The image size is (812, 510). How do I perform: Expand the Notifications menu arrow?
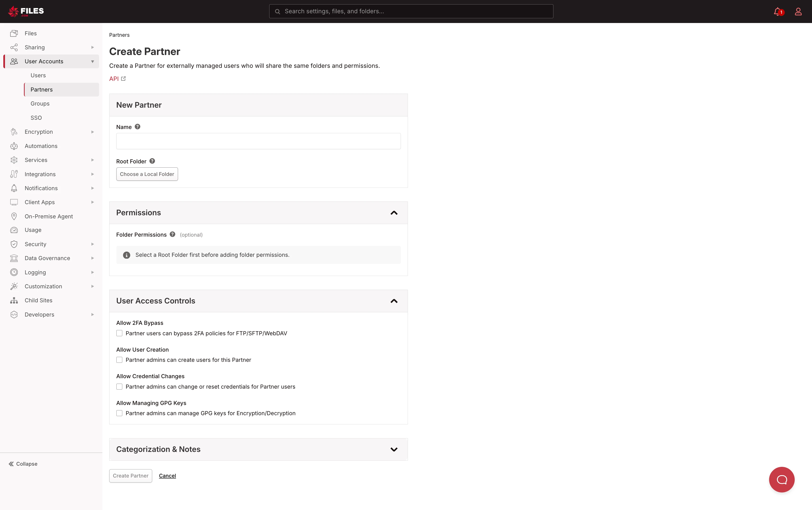point(92,188)
